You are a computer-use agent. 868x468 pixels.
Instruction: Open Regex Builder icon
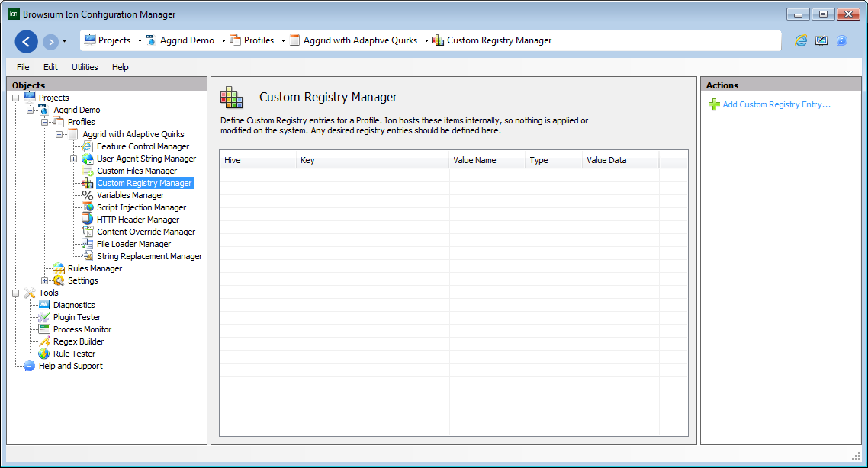pos(43,341)
